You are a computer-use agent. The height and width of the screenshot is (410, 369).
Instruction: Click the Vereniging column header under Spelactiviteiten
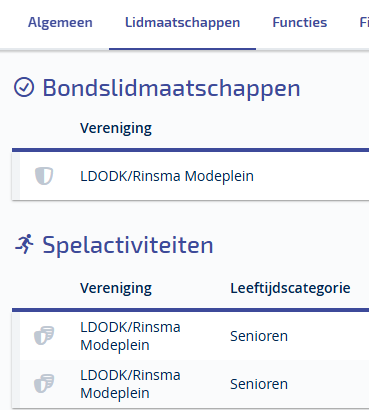tap(116, 288)
